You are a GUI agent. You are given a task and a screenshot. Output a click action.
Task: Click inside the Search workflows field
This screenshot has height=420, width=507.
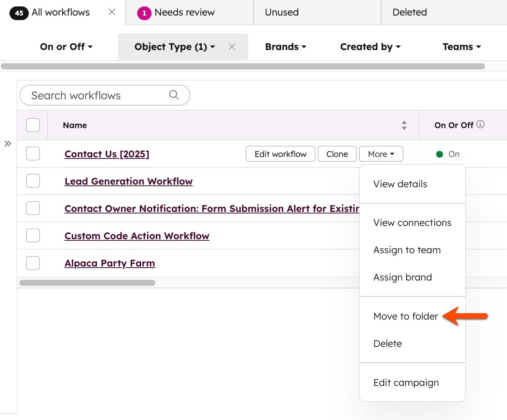[x=95, y=95]
